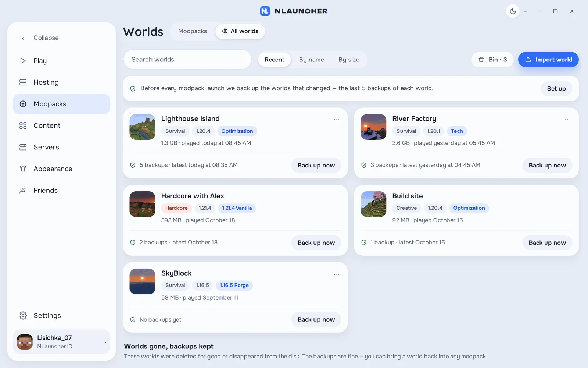This screenshot has width=588, height=368.
Task: Click Build site world thumbnail
Action: (x=373, y=204)
